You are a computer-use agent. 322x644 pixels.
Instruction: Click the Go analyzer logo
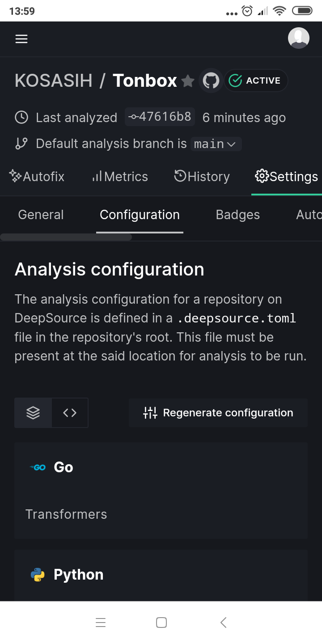(38, 467)
